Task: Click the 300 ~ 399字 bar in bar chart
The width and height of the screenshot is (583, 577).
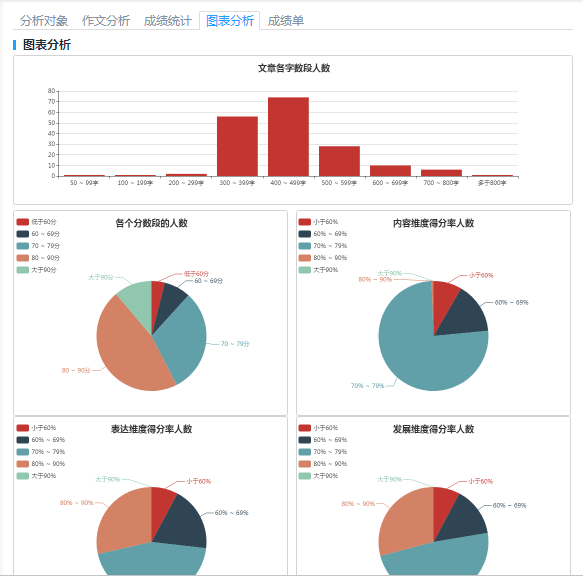Action: [237, 146]
